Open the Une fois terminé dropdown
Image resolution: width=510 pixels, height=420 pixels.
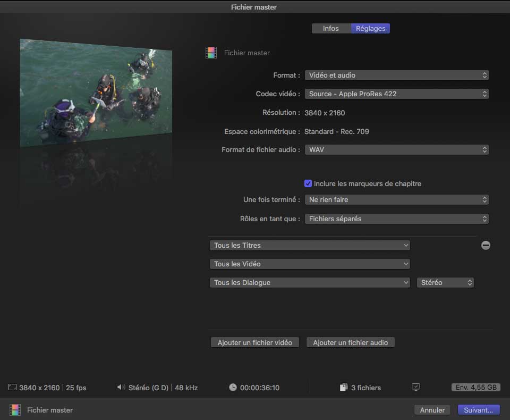pos(396,200)
